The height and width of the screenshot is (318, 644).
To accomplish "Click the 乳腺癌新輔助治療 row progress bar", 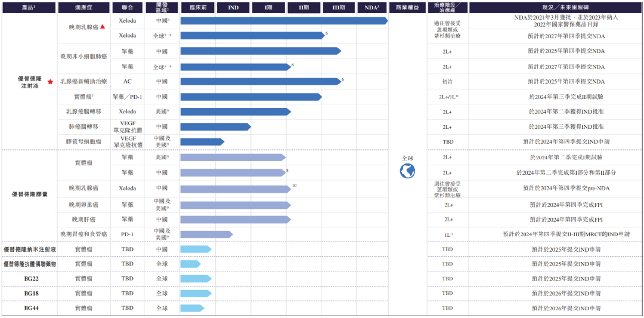I will coord(261,81).
